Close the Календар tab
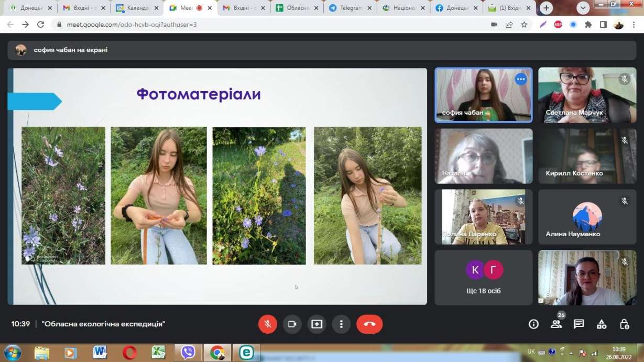 click(156, 8)
